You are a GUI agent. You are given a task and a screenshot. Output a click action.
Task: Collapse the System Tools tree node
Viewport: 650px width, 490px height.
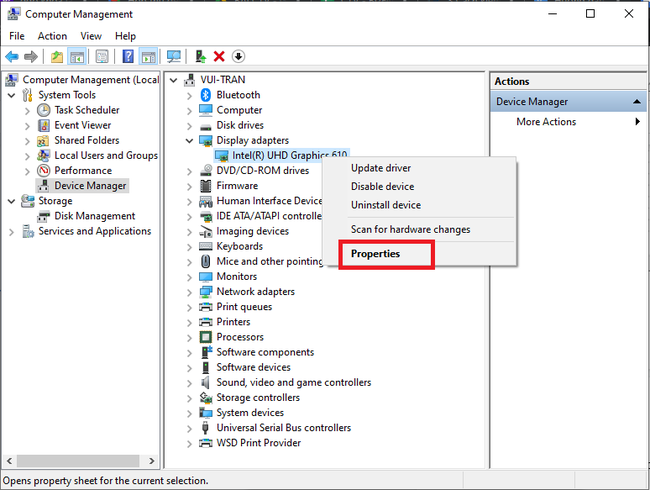pos(12,95)
